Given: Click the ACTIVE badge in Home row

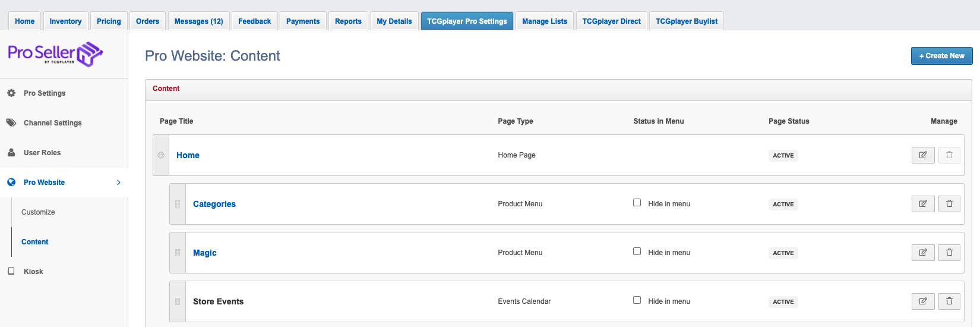Looking at the screenshot, I should 783,155.
